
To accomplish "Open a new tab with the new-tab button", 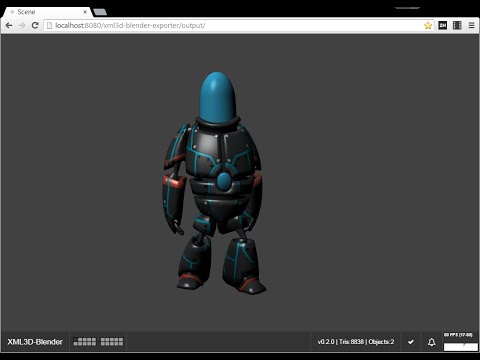I will click(x=100, y=12).
